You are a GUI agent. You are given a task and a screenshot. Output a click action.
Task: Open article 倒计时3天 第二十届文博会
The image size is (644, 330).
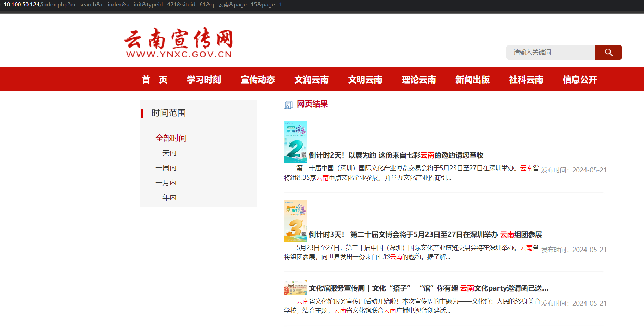425,234
